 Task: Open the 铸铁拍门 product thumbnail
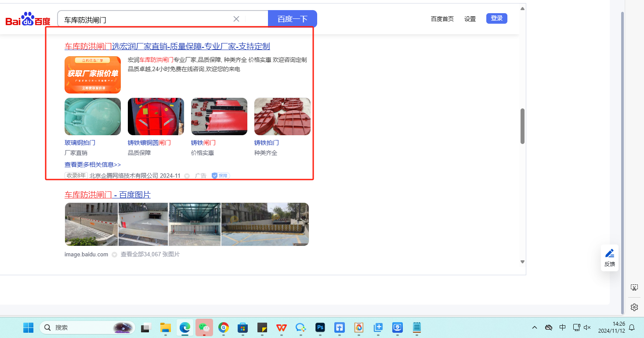point(282,116)
